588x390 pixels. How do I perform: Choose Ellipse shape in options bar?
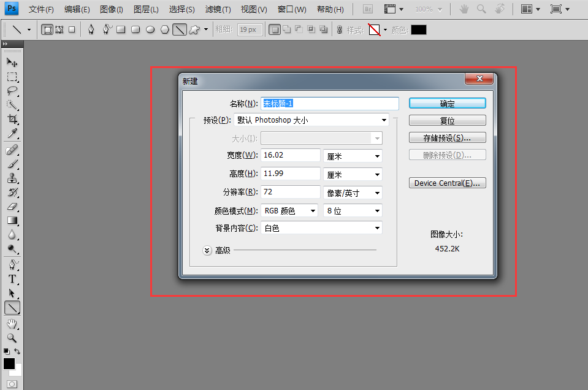pyautogui.click(x=150, y=29)
